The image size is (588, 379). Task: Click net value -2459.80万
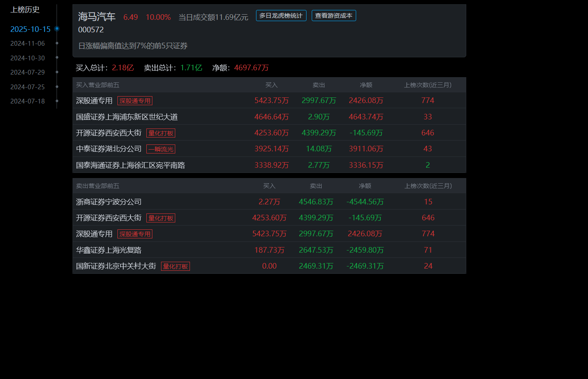365,250
